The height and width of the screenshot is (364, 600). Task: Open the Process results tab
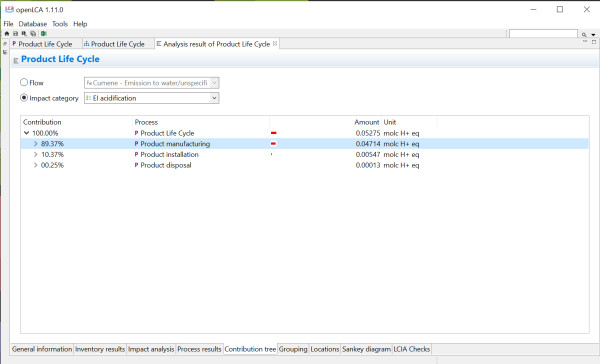pos(199,349)
